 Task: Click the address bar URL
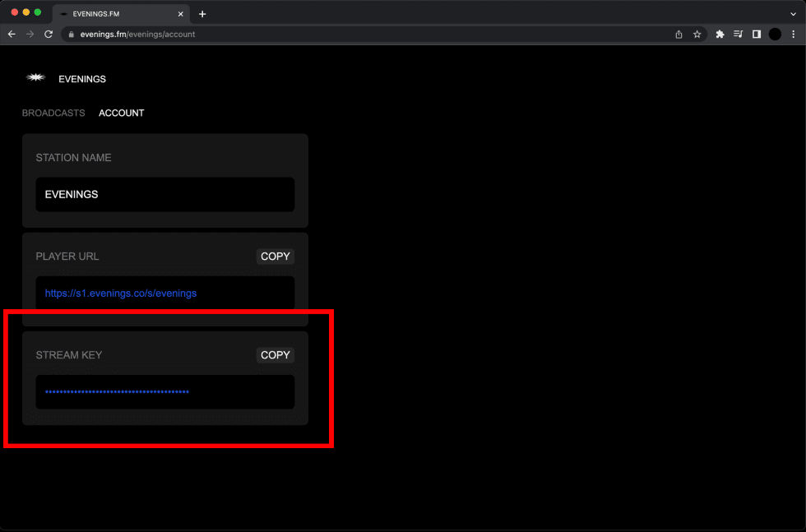point(138,35)
